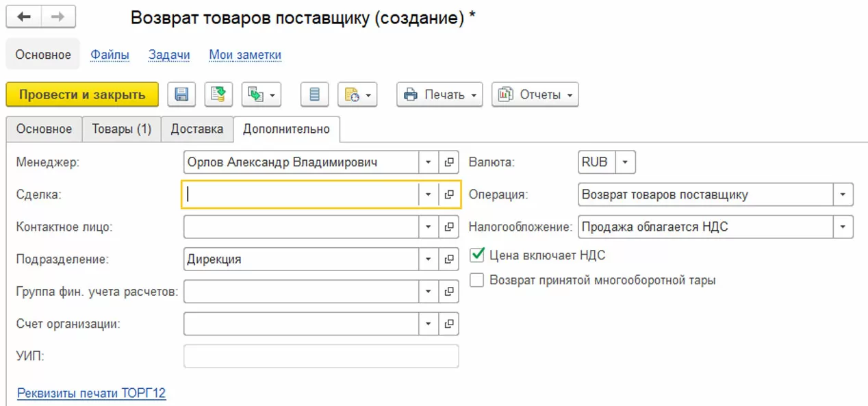The width and height of the screenshot is (868, 406).
Task: Enable Возврат принятой многооборотной тары checkbox
Action: tap(477, 280)
